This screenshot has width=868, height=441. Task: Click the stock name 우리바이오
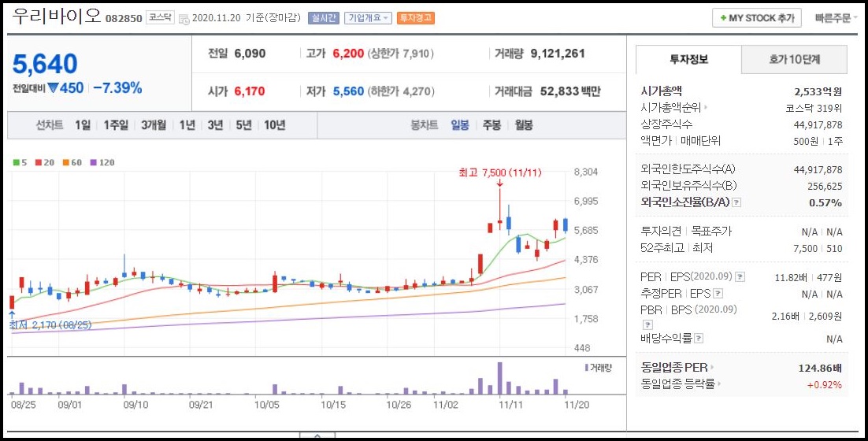click(x=57, y=17)
